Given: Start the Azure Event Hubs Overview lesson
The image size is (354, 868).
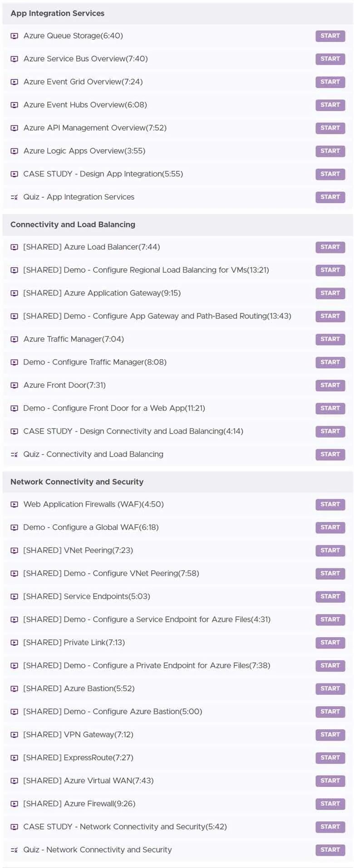Looking at the screenshot, I should tap(330, 105).
